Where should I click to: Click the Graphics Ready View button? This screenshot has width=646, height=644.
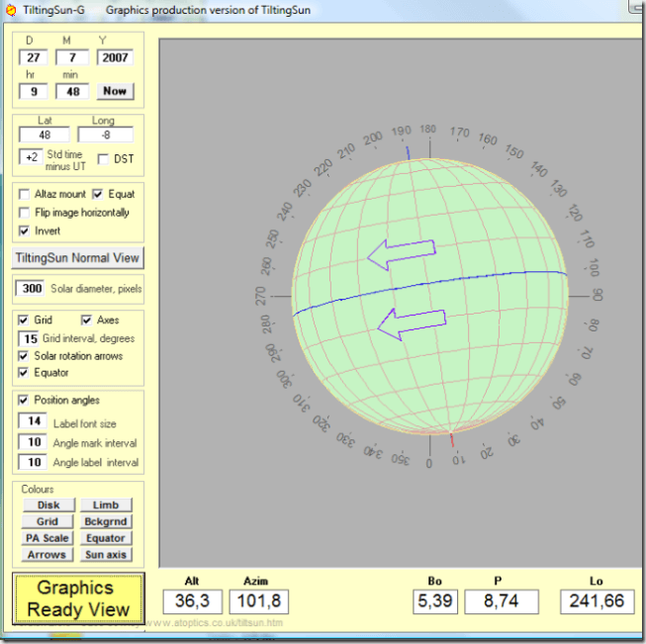[78, 598]
